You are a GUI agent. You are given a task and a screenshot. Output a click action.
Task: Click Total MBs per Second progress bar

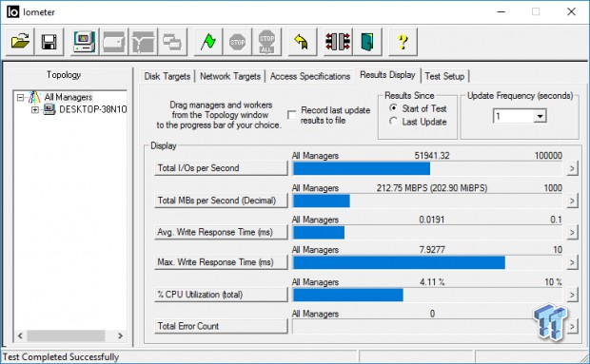tap(427, 201)
